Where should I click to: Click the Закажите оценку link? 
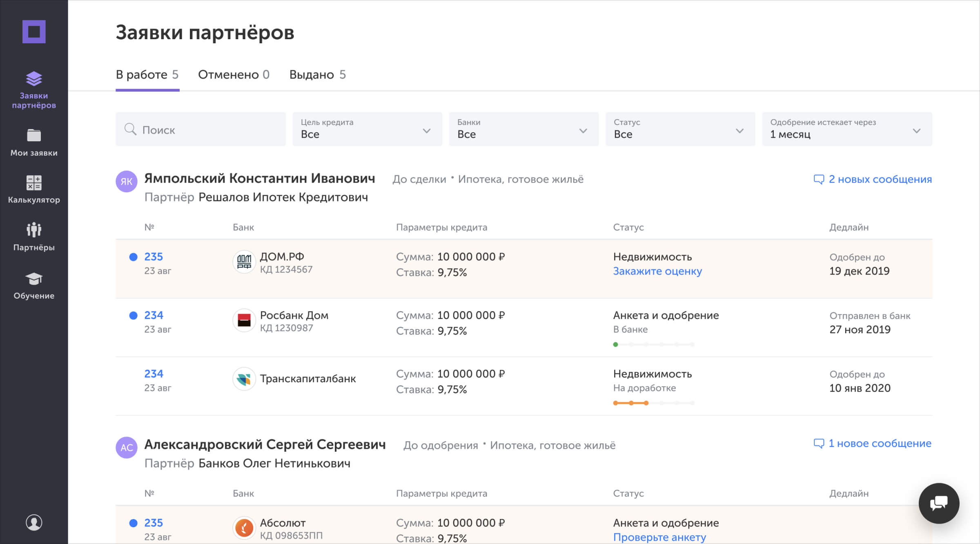click(657, 271)
